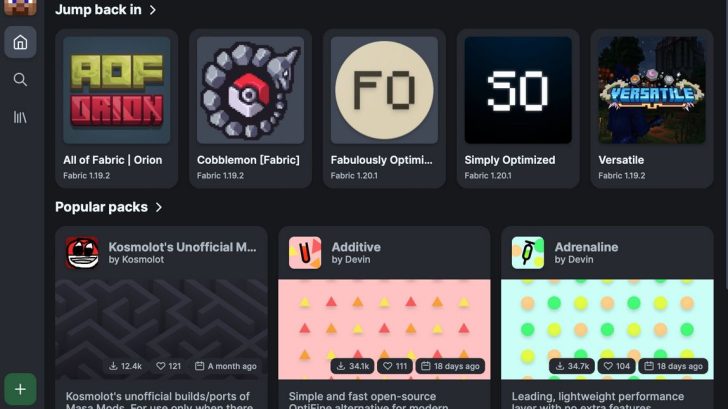Click the Jump back in heading link
The width and height of the screenshot is (728, 409).
point(98,10)
